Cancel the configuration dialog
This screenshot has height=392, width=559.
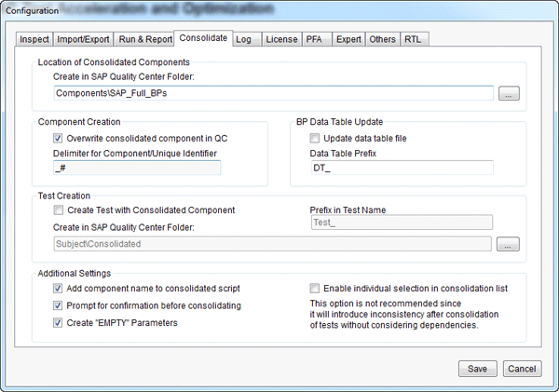522,369
